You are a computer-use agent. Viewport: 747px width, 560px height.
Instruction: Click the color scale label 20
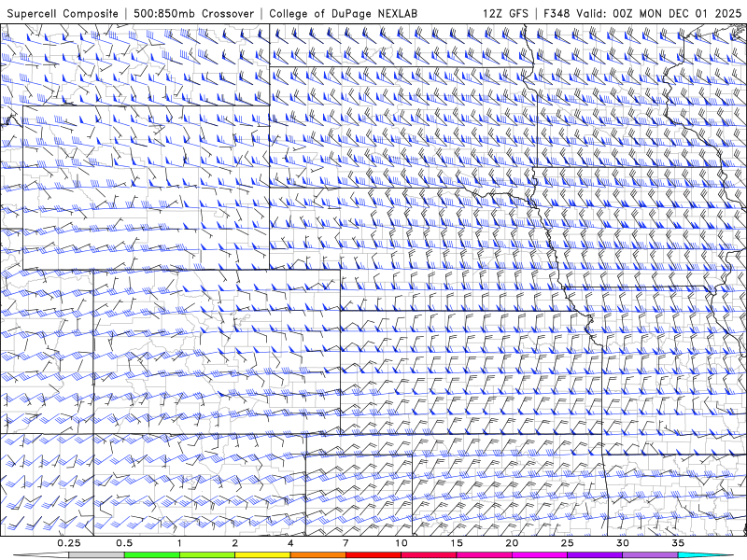(512, 543)
